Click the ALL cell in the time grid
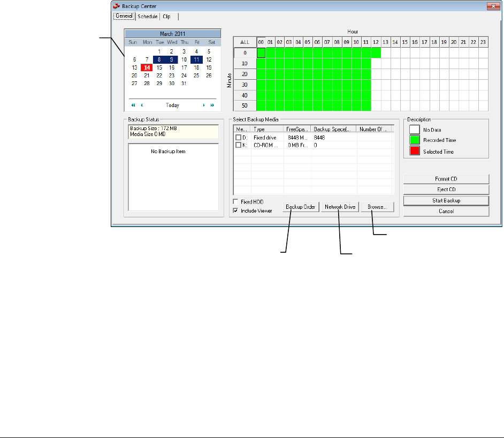Screen dimensions: 504x438 pos(245,42)
